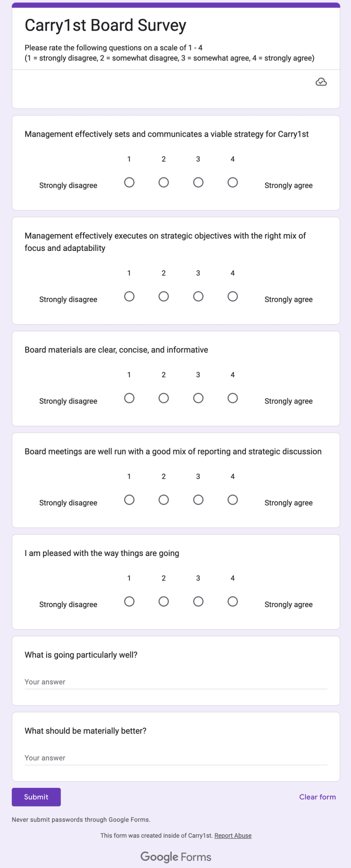
Task: Click the Google Forms logo
Action: (x=175, y=856)
